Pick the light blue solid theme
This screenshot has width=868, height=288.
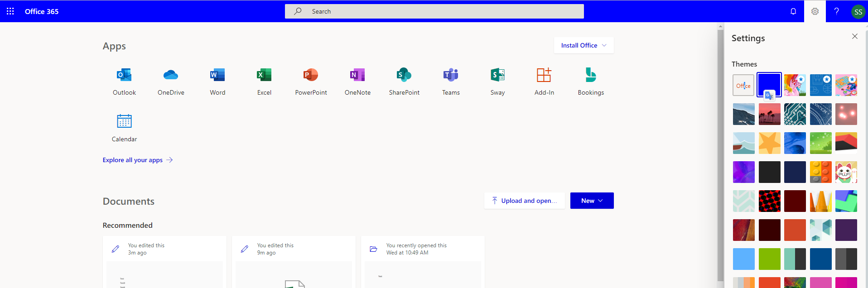[743, 259]
